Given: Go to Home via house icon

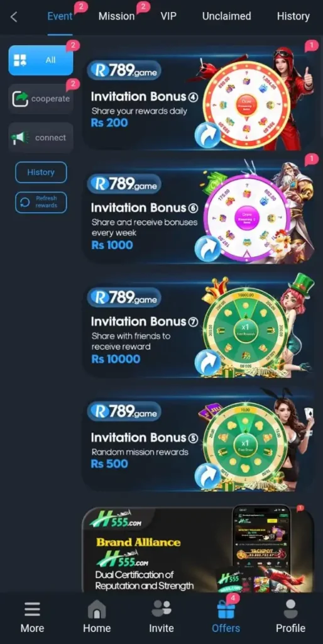Looking at the screenshot, I should click(x=97, y=609).
